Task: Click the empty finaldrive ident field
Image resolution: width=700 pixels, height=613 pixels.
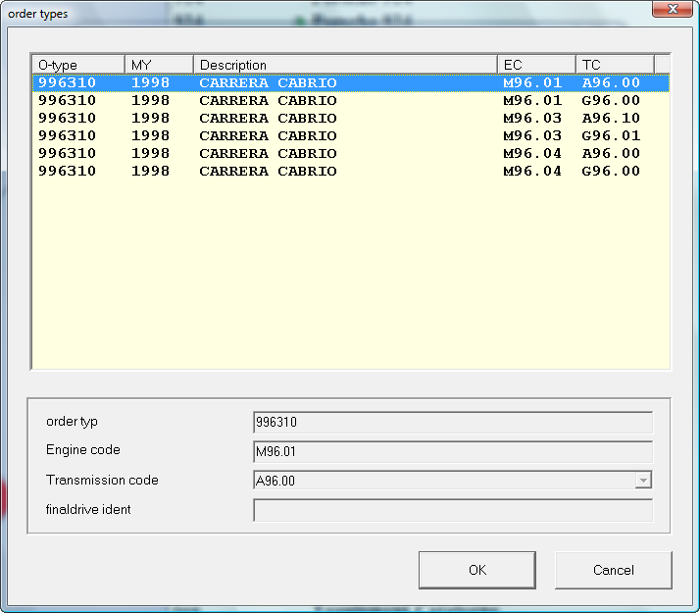Action: 453,510
